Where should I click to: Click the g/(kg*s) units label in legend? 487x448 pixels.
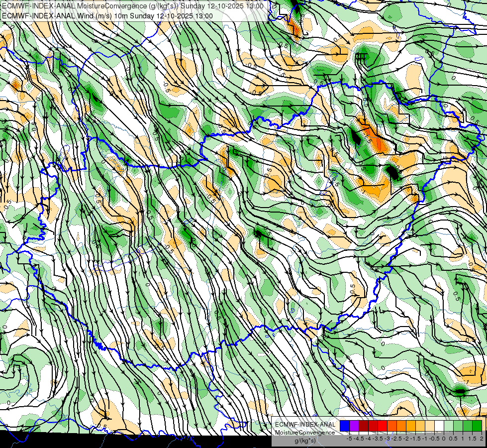(x=305, y=441)
